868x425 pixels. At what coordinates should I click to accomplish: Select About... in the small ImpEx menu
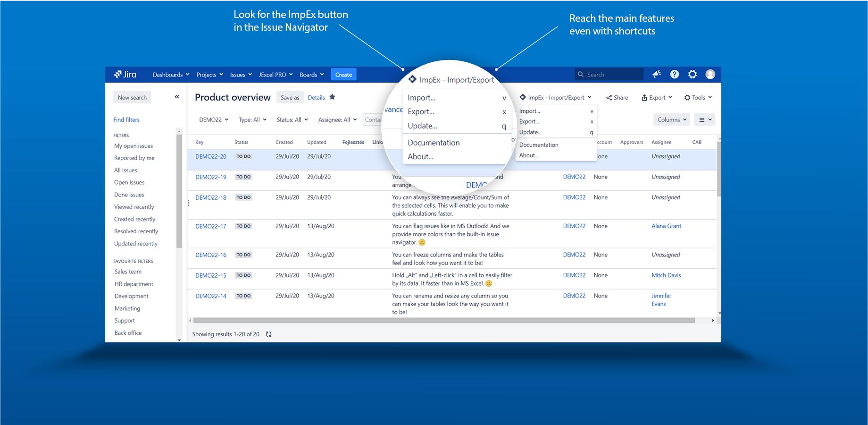pos(556,155)
